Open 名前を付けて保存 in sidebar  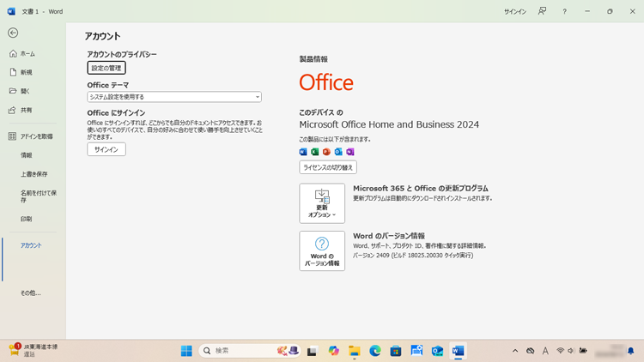[39, 196]
